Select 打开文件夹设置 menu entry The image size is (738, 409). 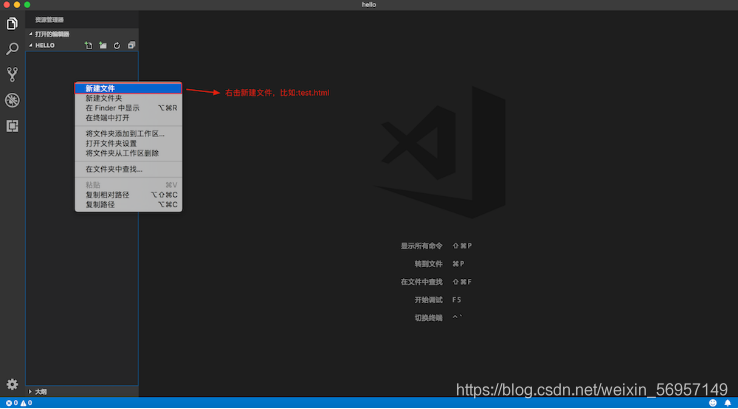pyautogui.click(x=128, y=144)
